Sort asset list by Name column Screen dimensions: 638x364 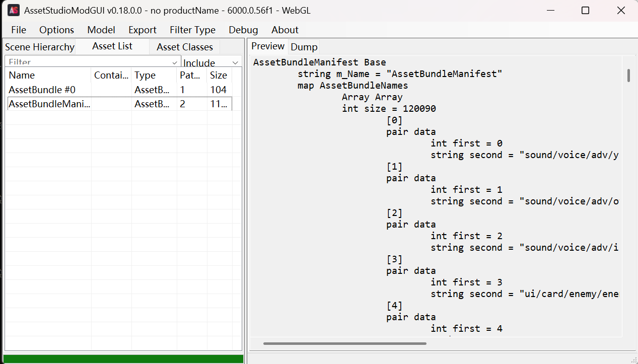pyautogui.click(x=48, y=76)
